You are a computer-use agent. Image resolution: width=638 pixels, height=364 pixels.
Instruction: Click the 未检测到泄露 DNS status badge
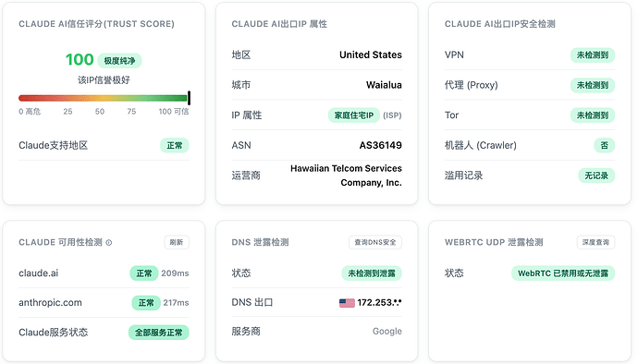pyautogui.click(x=372, y=273)
